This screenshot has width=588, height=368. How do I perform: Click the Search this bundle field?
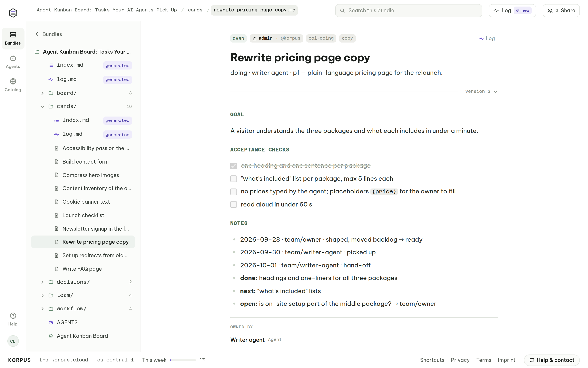pyautogui.click(x=409, y=10)
